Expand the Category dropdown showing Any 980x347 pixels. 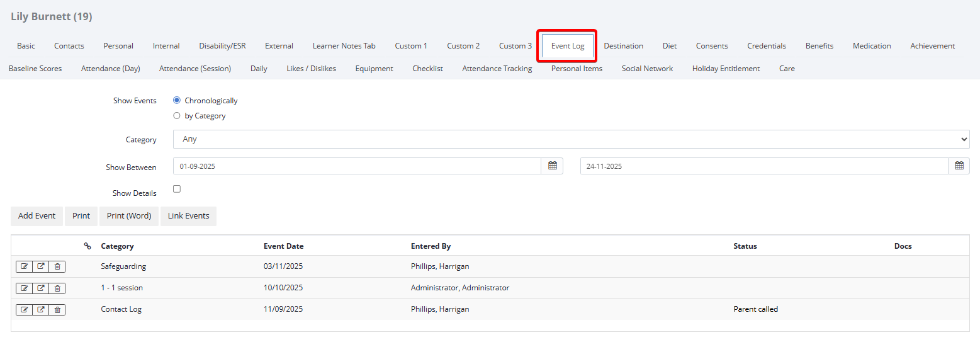[572, 139]
